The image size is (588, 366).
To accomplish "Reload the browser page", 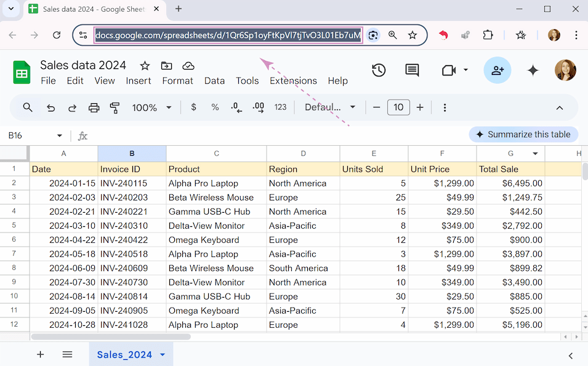I will pos(57,35).
